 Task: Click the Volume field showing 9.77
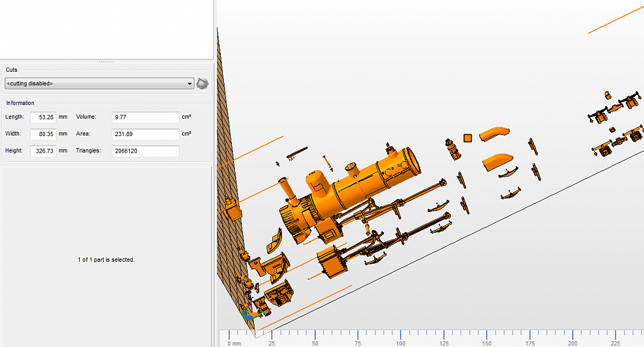(x=145, y=117)
